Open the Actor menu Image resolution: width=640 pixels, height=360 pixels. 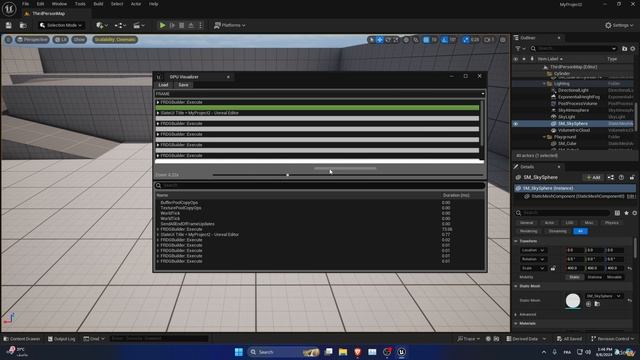(136, 4)
